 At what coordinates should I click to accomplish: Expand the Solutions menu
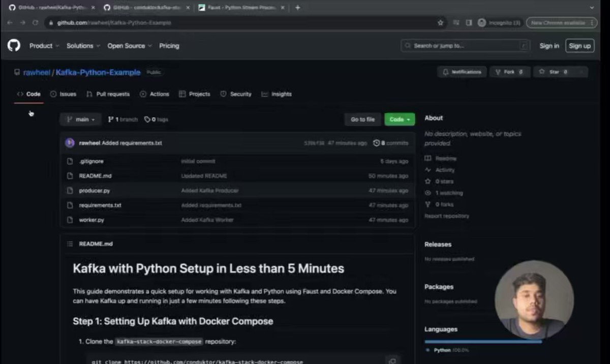point(83,46)
